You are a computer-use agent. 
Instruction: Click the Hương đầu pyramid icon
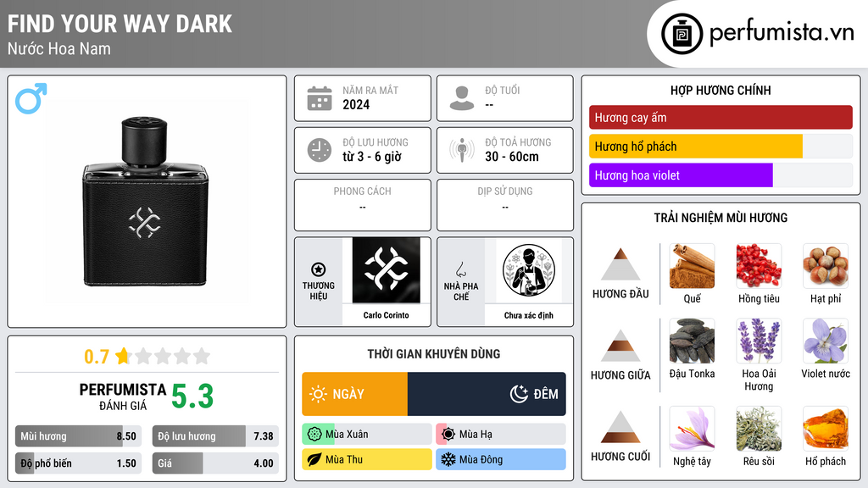(620, 264)
